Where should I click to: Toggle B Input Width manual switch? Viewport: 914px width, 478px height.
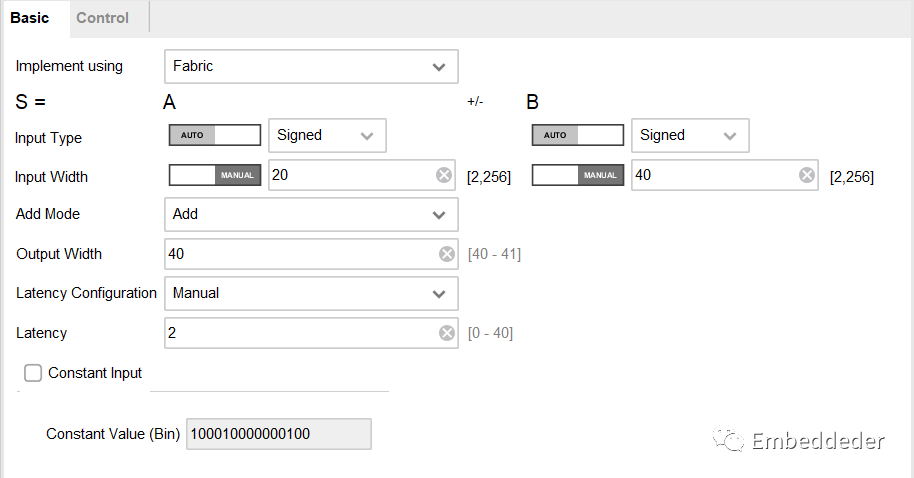pos(578,175)
